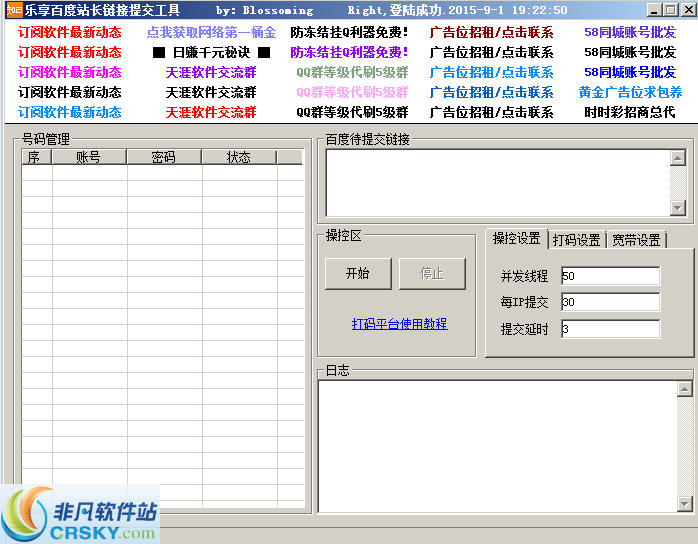Open the gray-green QQ群等级代刷5级群 link
Viewport: 698px width, 544px height.
352,72
